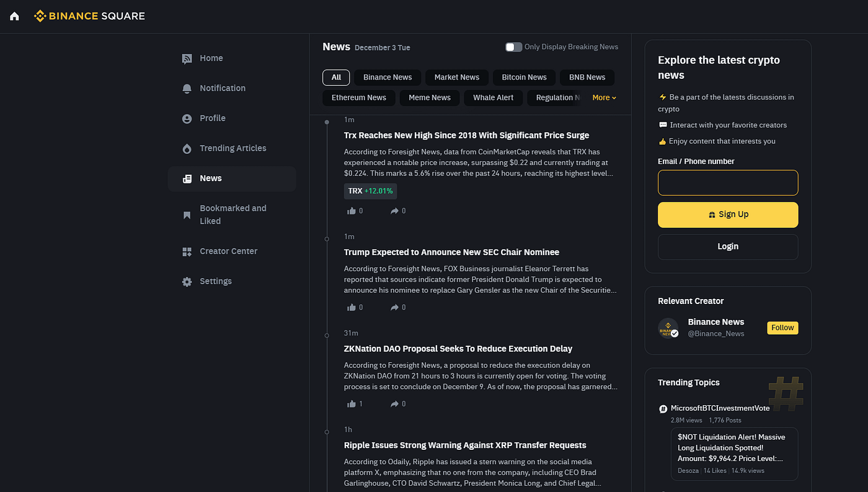868x492 pixels.
Task: Toggle Only Display Breaking News switch
Action: point(513,47)
